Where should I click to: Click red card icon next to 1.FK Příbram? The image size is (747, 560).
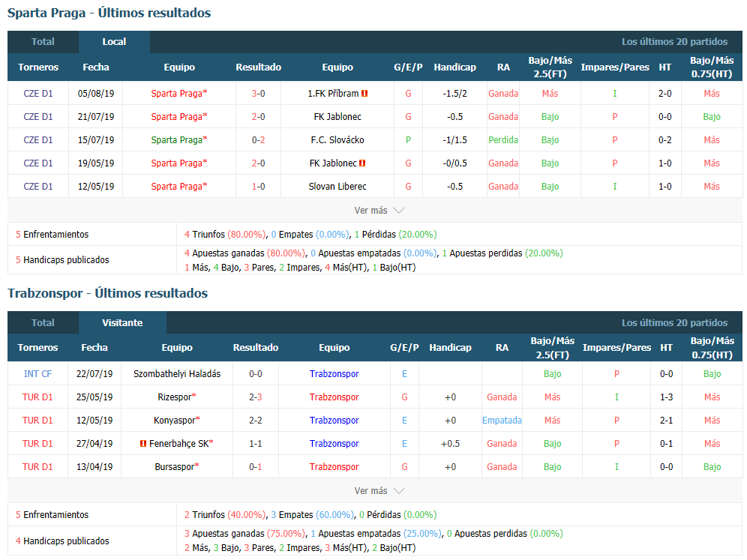pos(364,93)
